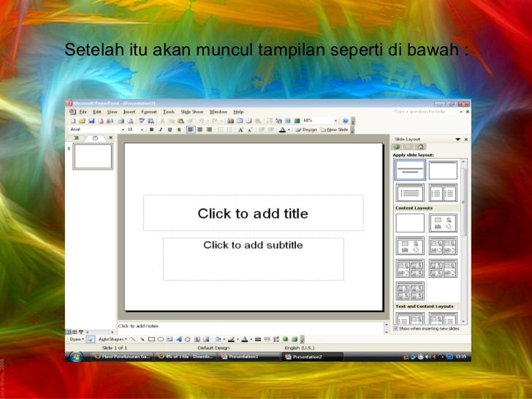Viewport: 532px width, 399px height.
Task: Open the Slide Show menu
Action: [191, 112]
